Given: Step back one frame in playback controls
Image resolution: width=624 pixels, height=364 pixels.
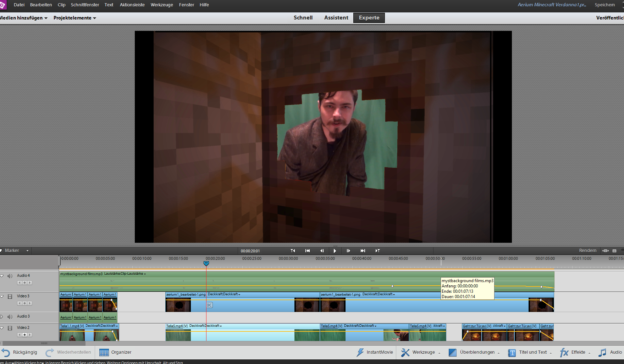Looking at the screenshot, I should pos(322,251).
